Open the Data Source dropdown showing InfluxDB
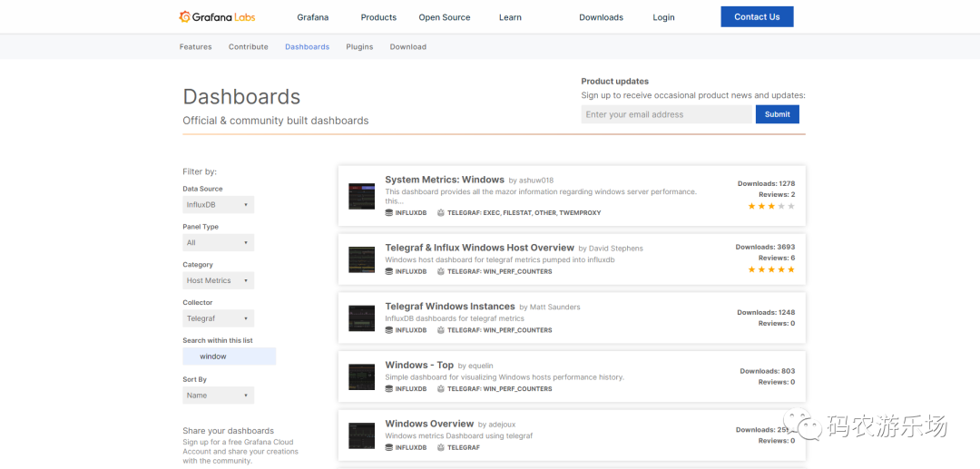Viewport: 980px width, 469px height. [218, 205]
